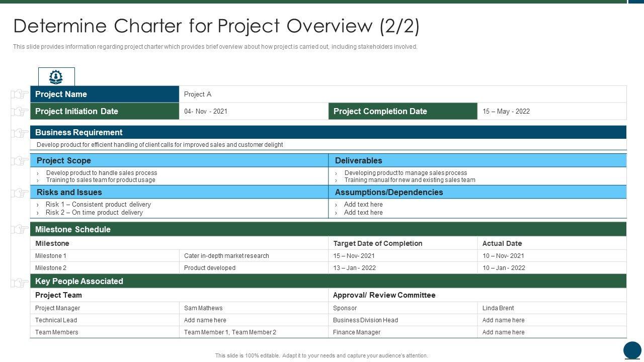Image resolution: width=644 pixels, height=362 pixels.
Task: Click the pointing hand icon beside Milestone Schedule
Action: [x=20, y=229]
